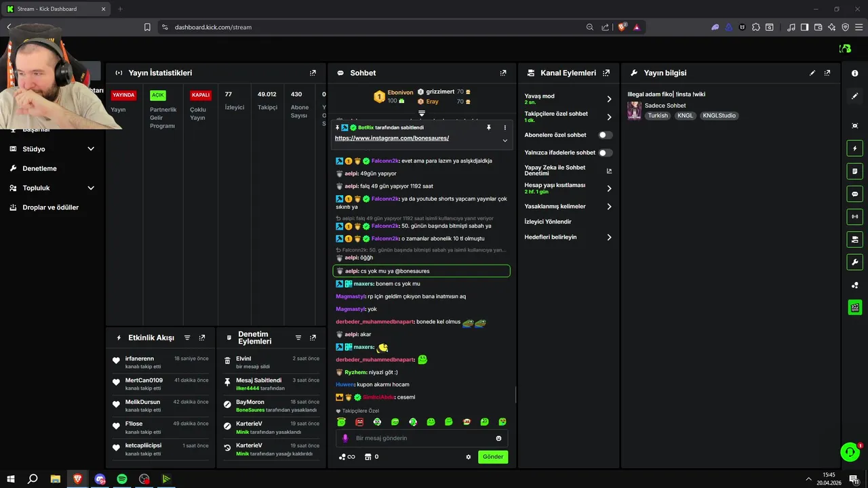This screenshot has height=488, width=868.
Task: Click irfanerenn in Etkinlik Akışı
Action: click(140, 359)
